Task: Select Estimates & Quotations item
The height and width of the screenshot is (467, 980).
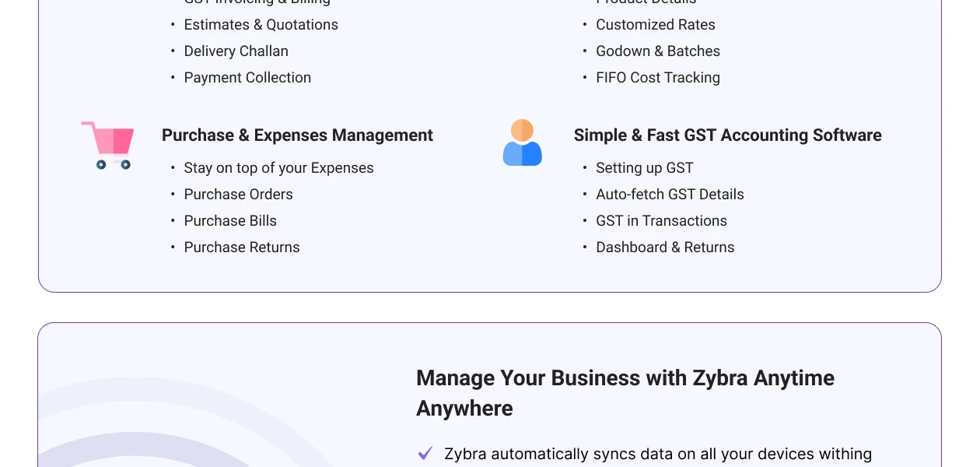Action: click(x=261, y=25)
